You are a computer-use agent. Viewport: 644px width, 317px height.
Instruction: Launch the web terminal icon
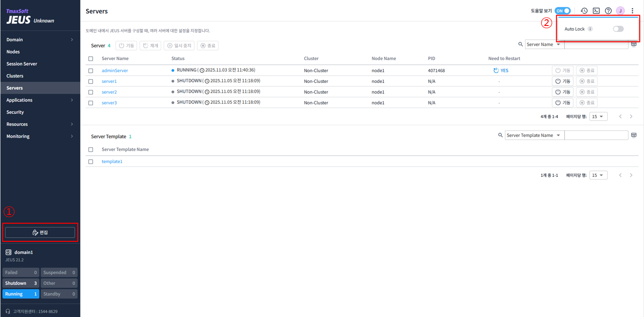597,10
